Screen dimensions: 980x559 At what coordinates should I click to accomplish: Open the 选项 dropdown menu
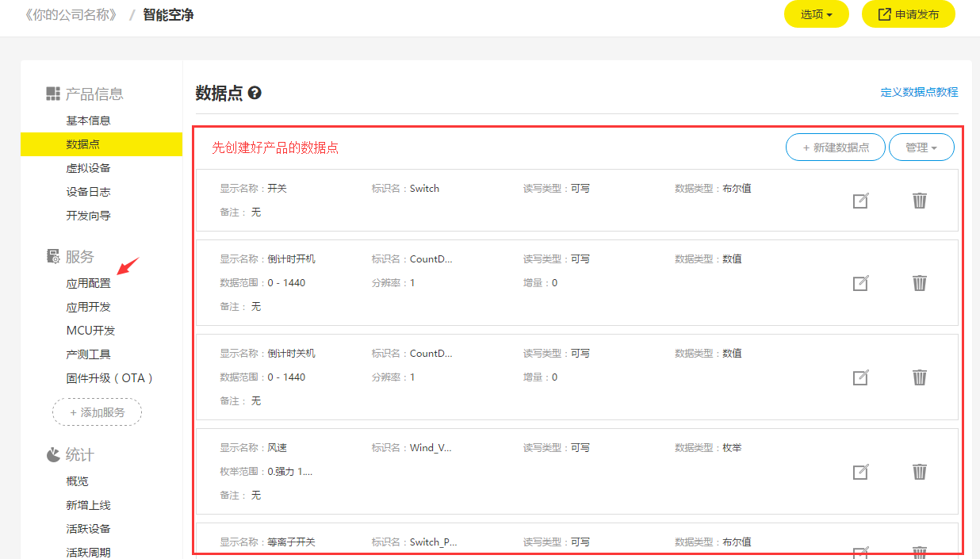[x=816, y=14]
